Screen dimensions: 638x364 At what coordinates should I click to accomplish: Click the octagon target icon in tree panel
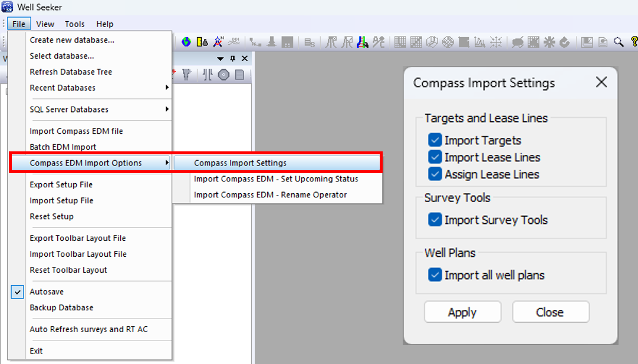223,75
